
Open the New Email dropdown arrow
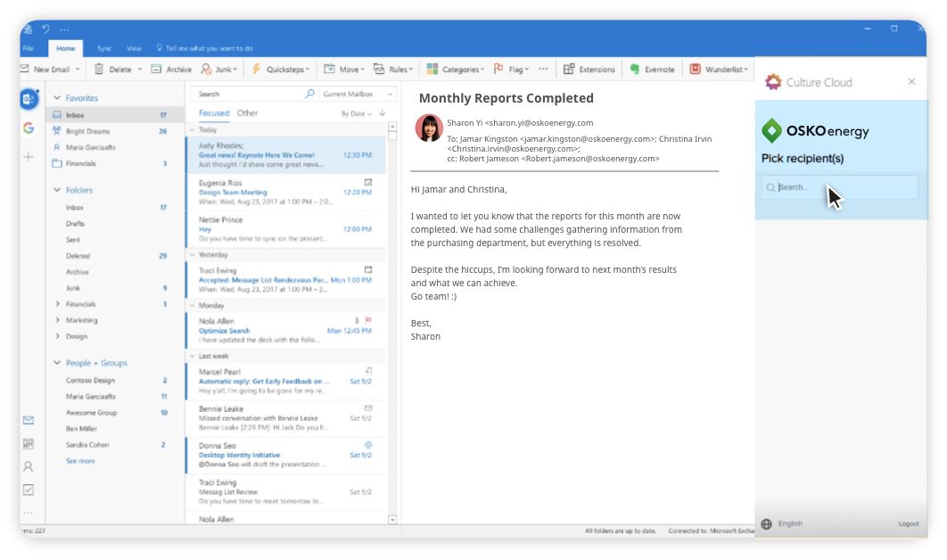78,70
